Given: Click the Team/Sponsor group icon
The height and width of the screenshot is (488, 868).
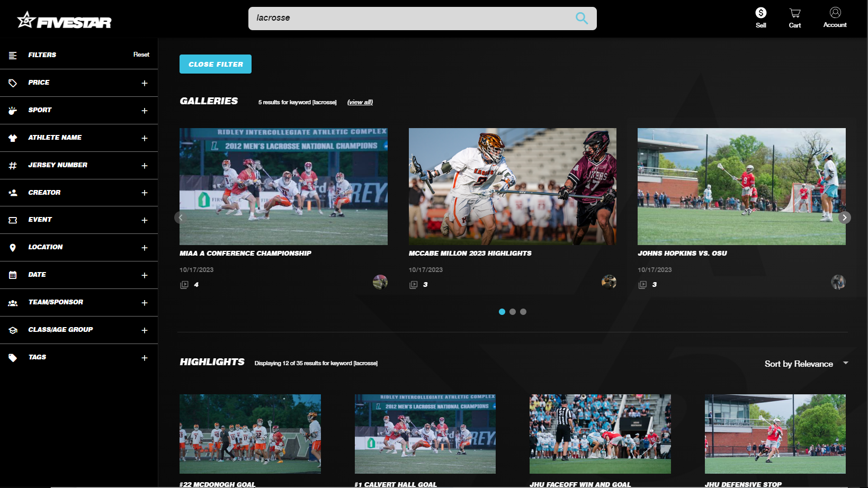Looking at the screenshot, I should [13, 303].
